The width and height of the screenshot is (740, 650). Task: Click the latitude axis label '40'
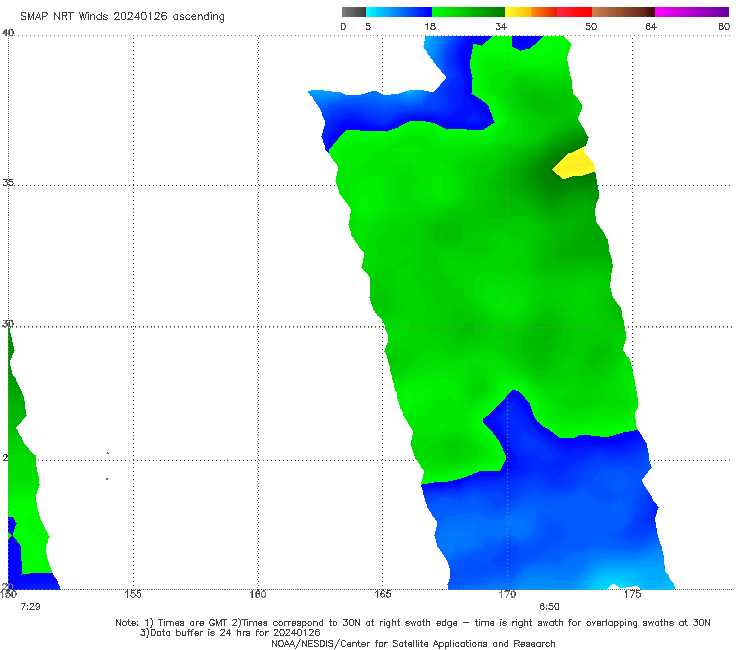pyautogui.click(x=8, y=32)
